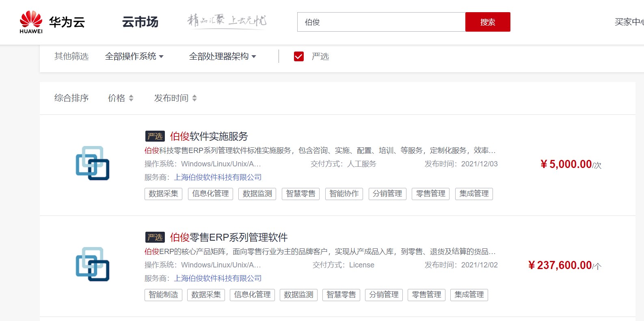Click 严选 badge on 伯俊软件实施服务

click(x=155, y=136)
